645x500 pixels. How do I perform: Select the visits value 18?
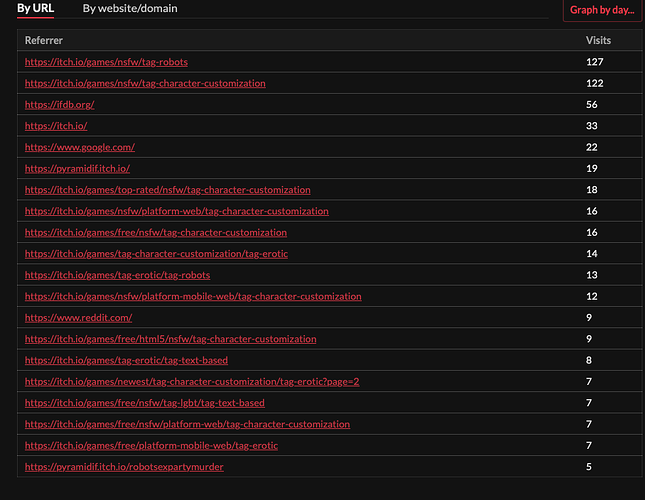click(x=592, y=190)
